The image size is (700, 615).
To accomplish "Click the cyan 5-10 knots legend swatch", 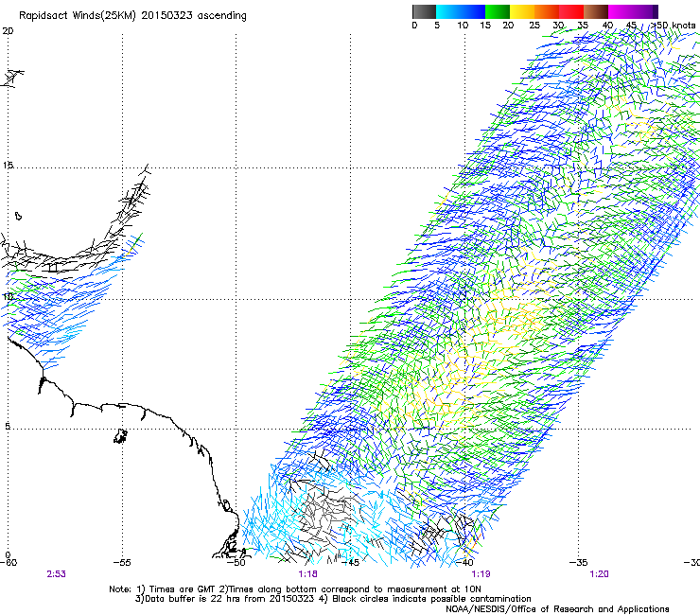I will pos(448,11).
